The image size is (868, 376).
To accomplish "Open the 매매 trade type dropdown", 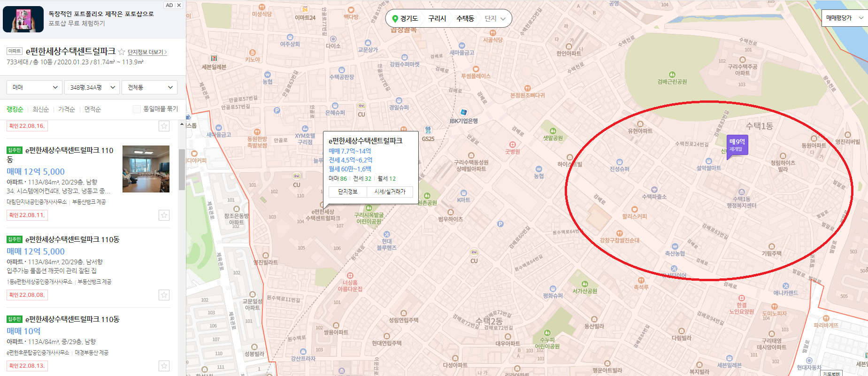I will pyautogui.click(x=34, y=87).
